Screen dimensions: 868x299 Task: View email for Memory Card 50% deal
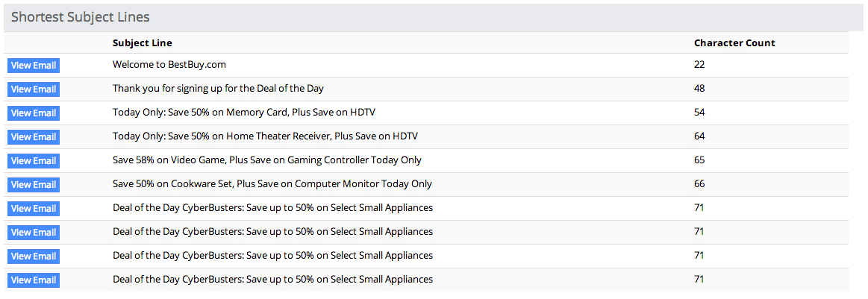[34, 113]
